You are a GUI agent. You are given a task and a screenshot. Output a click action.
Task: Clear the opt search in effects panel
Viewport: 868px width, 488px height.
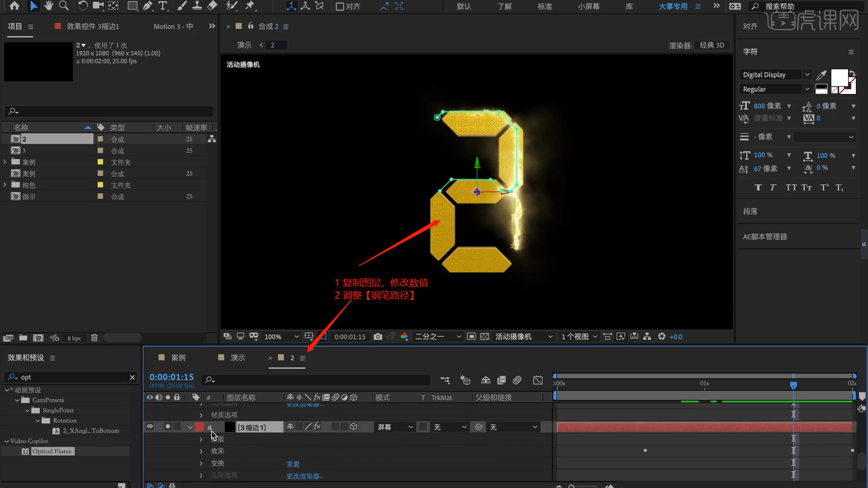click(132, 377)
